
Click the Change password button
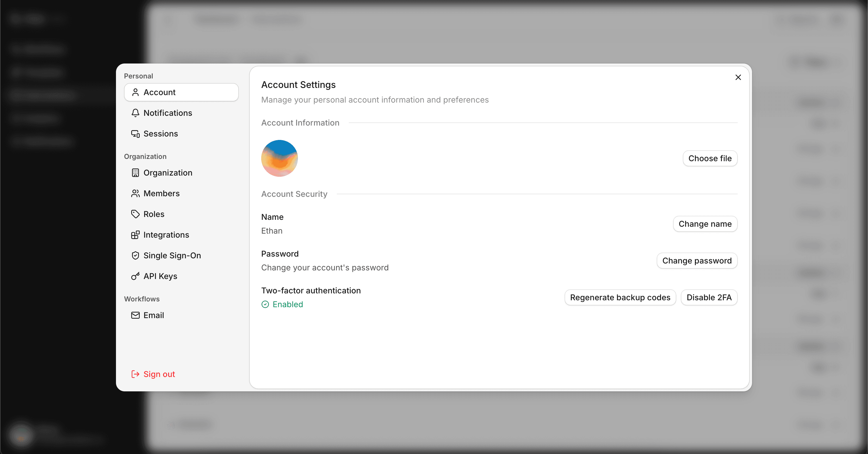697,260
